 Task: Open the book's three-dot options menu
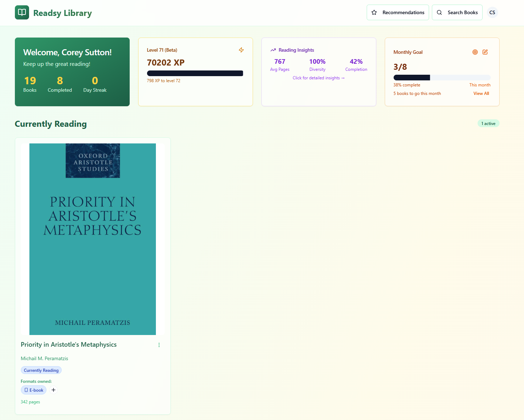pos(159,345)
